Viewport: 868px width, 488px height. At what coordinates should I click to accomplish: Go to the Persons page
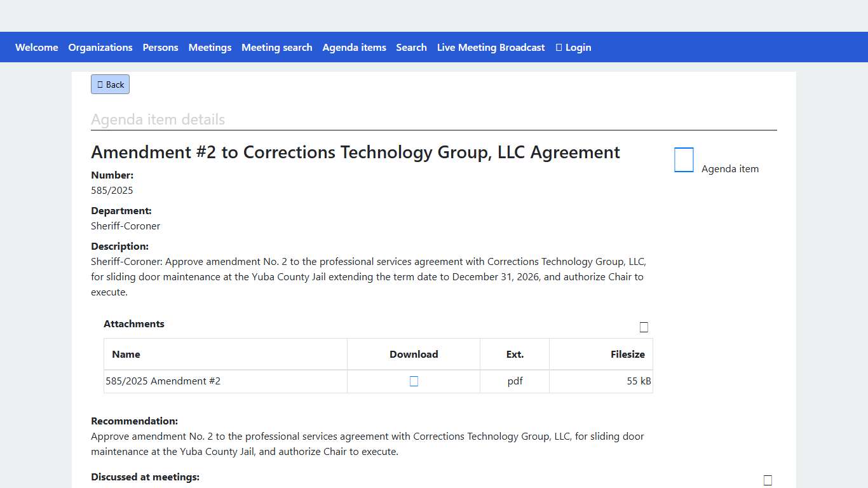point(160,48)
